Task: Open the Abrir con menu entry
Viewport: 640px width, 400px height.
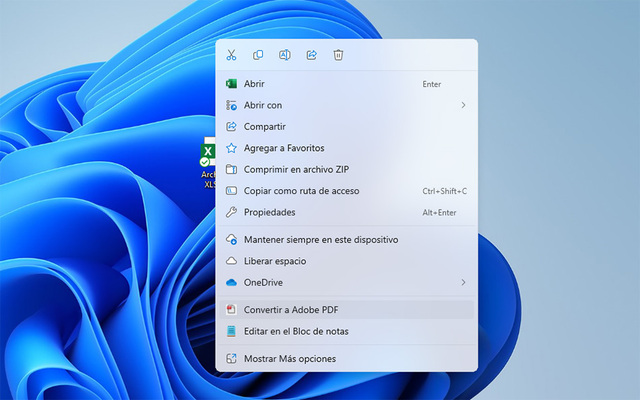Action: tap(347, 105)
